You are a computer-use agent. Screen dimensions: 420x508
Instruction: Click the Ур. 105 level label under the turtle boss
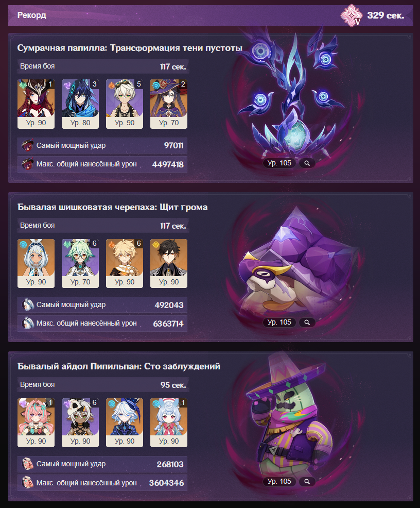coord(279,323)
